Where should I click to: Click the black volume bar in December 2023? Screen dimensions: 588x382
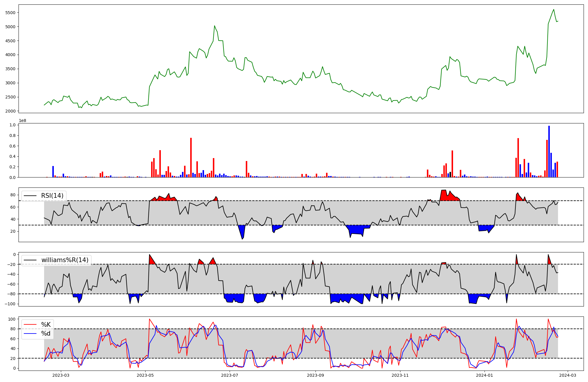tap(450, 175)
